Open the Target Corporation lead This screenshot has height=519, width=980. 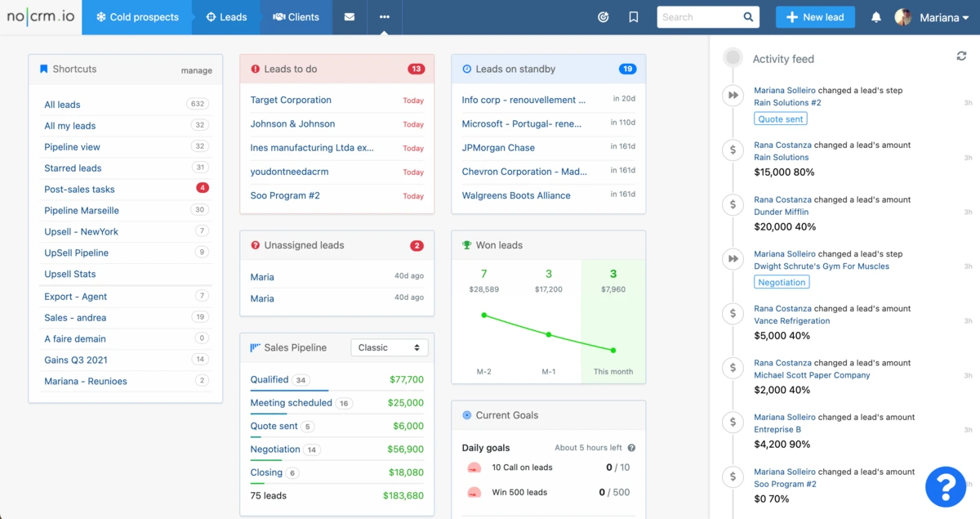point(291,101)
